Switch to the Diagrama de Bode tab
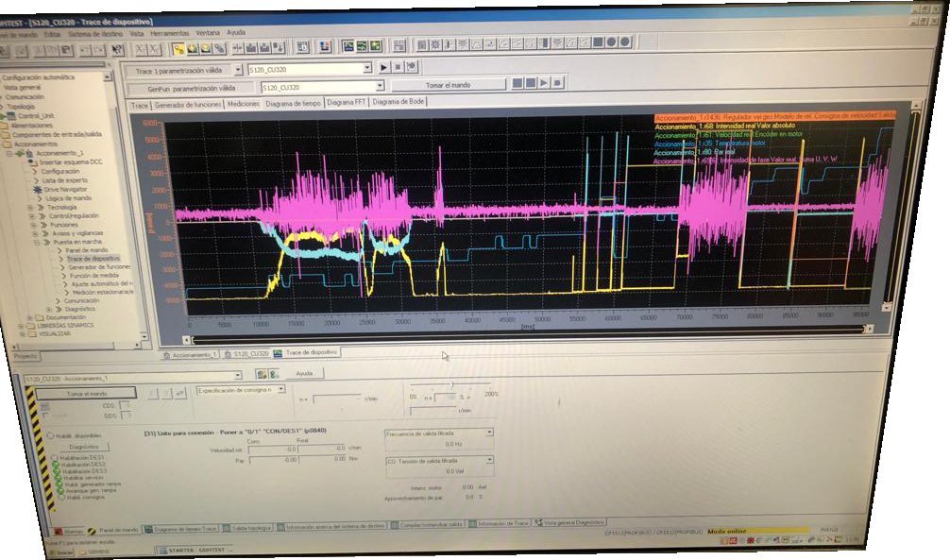Image resolution: width=950 pixels, height=560 pixels. (x=399, y=101)
